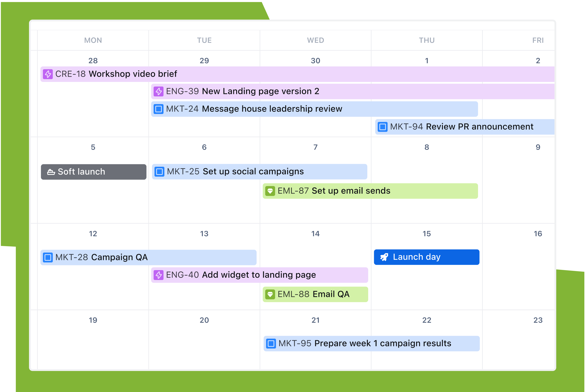Click the checkbox icon on MKT-28
The image size is (587, 392).
[48, 256]
